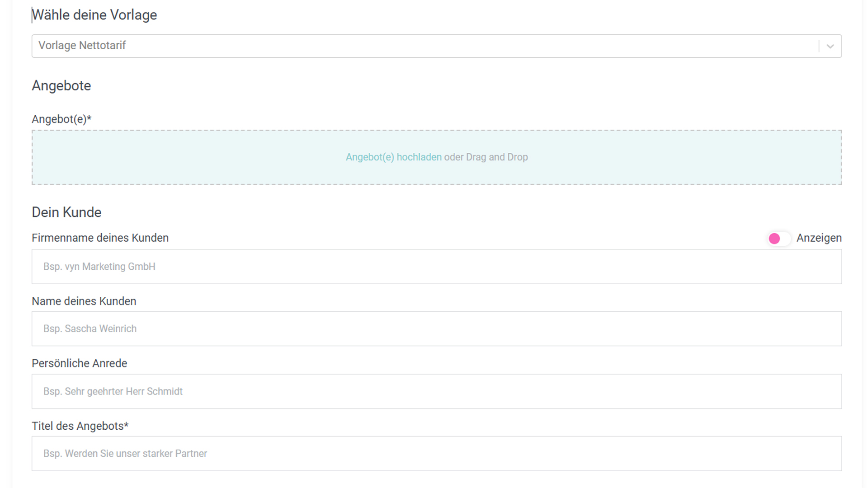Focus the Name deines Kunden input field

coord(436,328)
